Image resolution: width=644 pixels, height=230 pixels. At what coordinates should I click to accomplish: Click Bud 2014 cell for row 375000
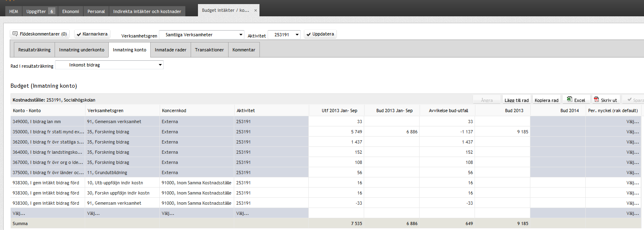point(558,172)
